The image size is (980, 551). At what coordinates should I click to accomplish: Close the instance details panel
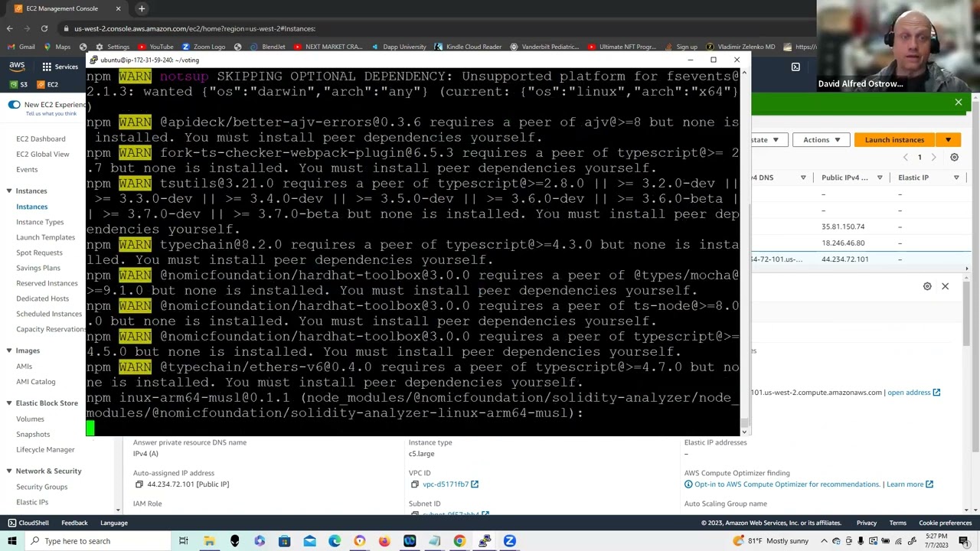(x=945, y=286)
